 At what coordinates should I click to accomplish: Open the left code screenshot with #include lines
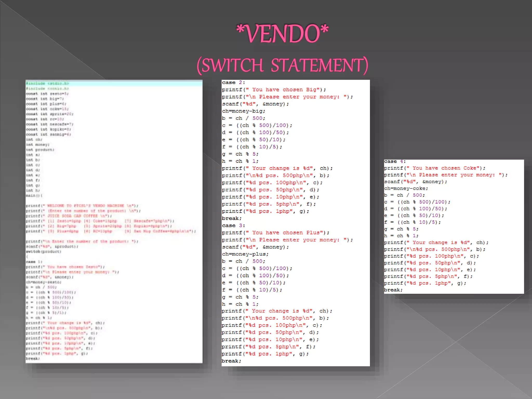click(114, 221)
